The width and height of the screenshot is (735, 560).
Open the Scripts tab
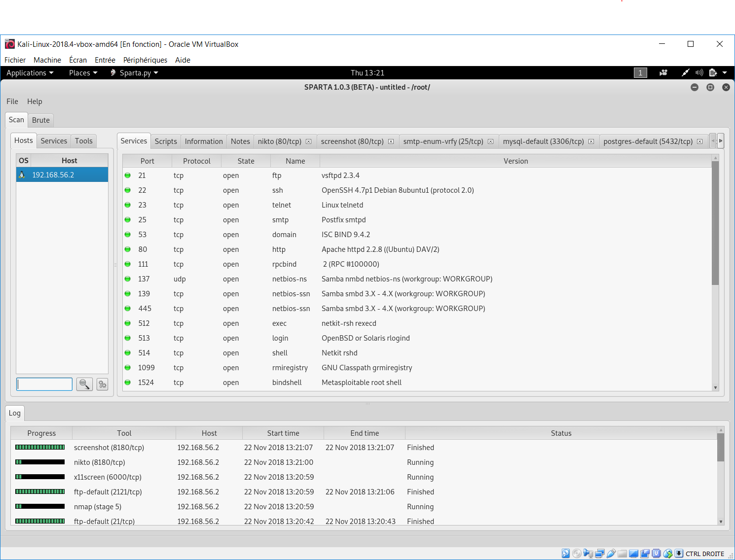[166, 141]
